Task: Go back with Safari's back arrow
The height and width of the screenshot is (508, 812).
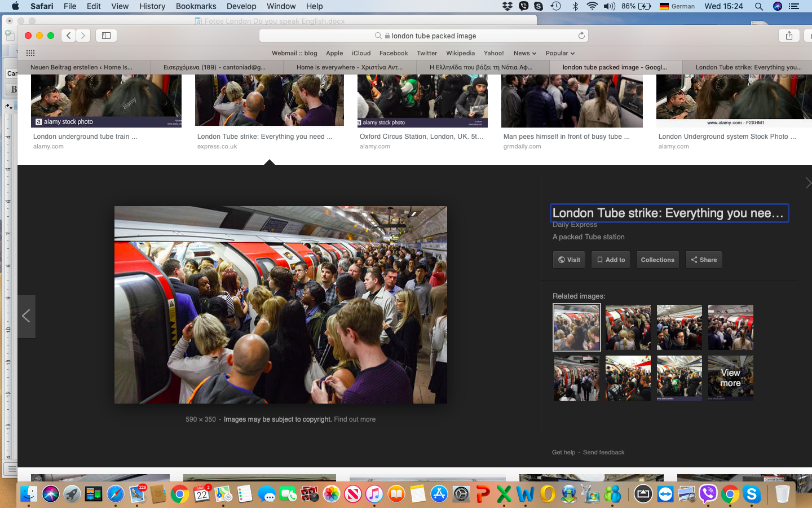Action: 69,36
